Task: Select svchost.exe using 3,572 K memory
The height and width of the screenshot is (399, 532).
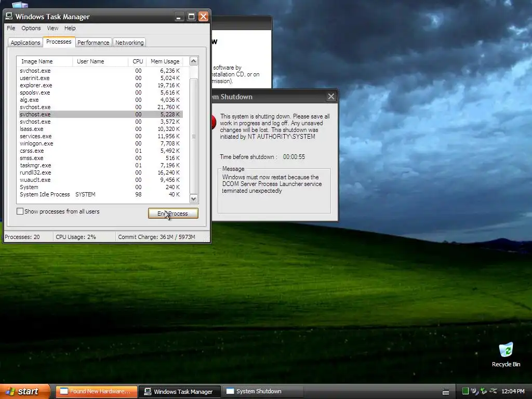Action: [100, 122]
